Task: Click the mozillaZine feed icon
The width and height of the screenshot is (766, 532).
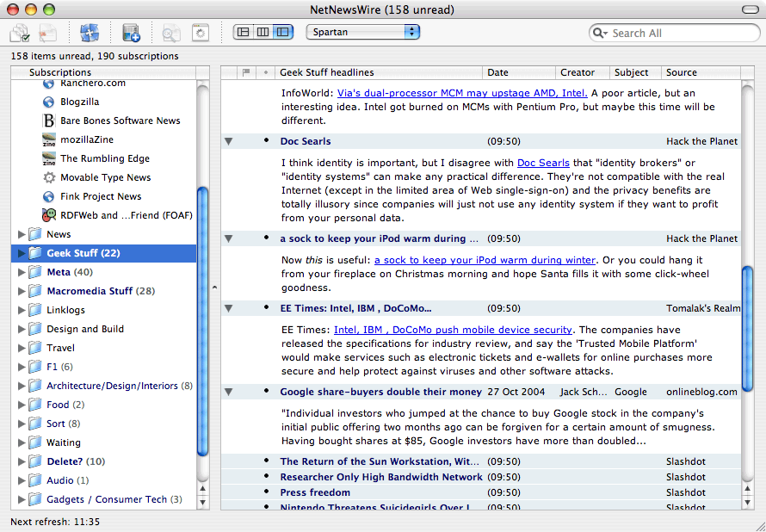Action: tap(49, 139)
